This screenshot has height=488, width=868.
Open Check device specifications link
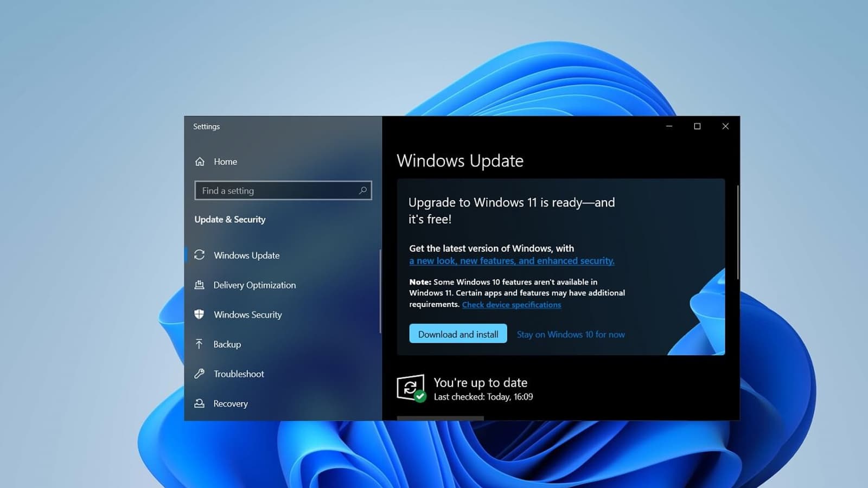coord(512,305)
